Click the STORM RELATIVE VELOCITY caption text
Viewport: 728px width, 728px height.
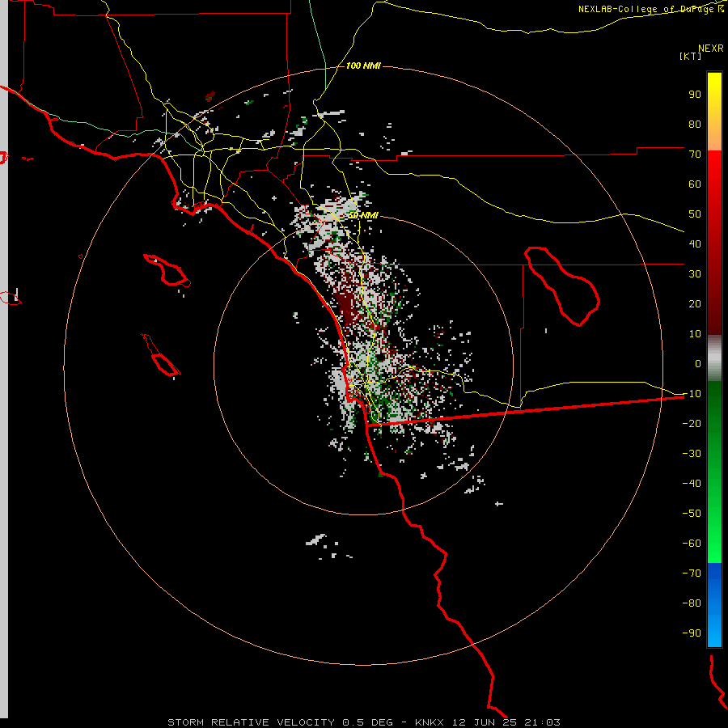pos(251,722)
